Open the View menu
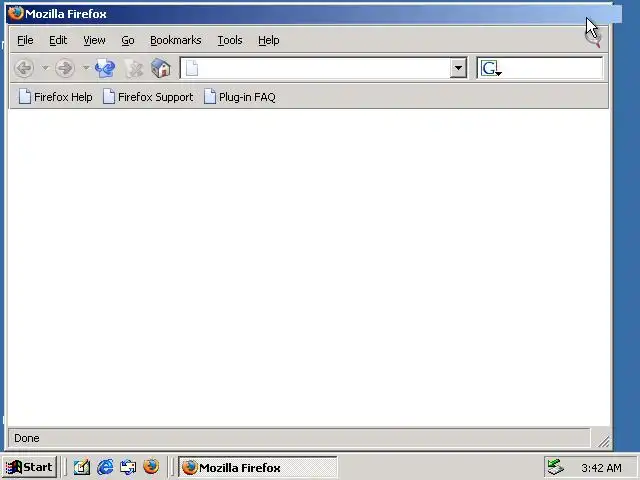 point(94,40)
